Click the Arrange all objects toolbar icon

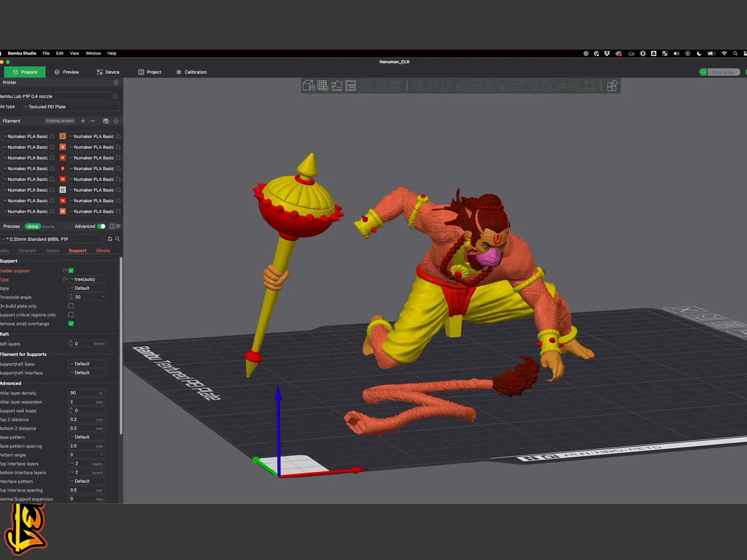click(351, 85)
